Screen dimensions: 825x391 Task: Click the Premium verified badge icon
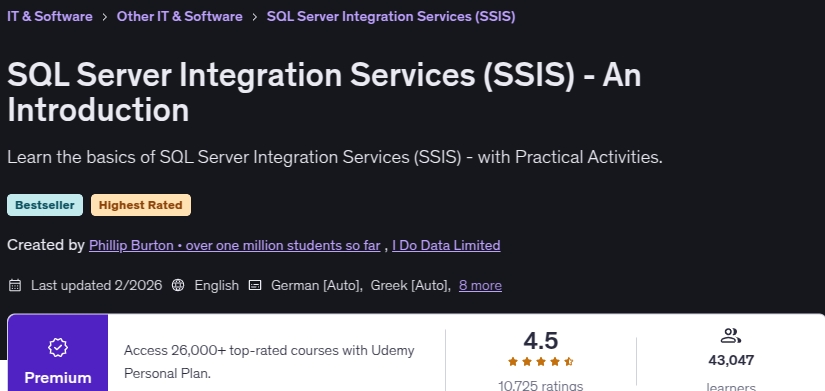[57, 347]
